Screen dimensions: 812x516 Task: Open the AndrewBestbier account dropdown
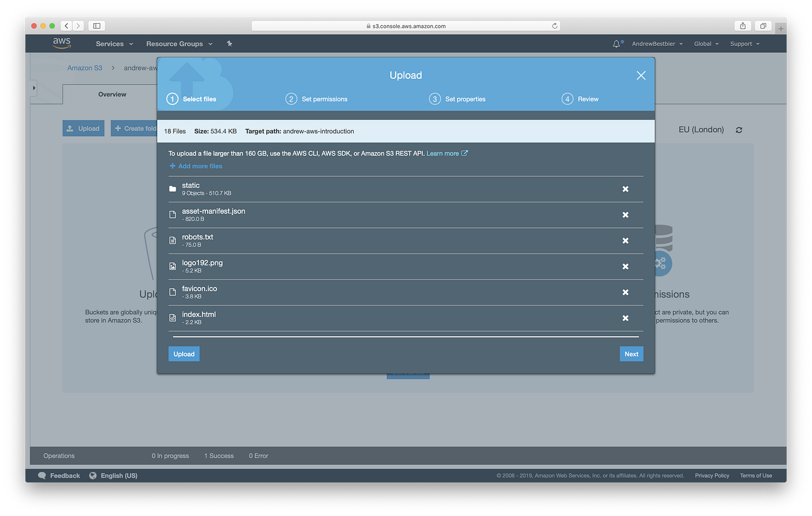click(657, 43)
